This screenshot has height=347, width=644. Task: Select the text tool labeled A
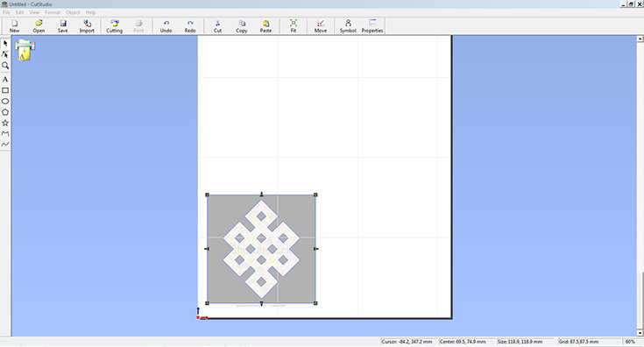coord(5,79)
